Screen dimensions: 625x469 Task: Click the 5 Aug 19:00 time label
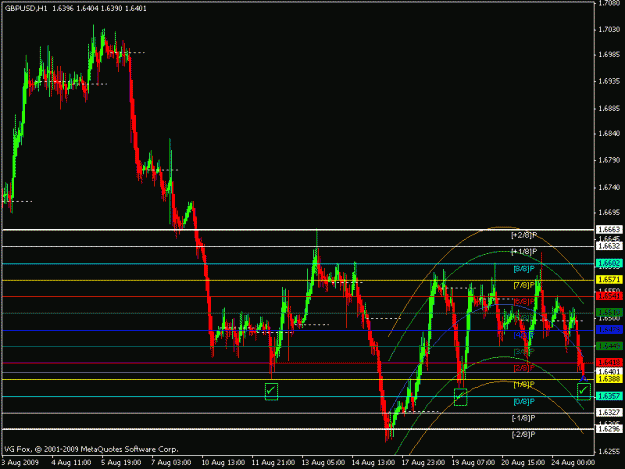(121, 463)
